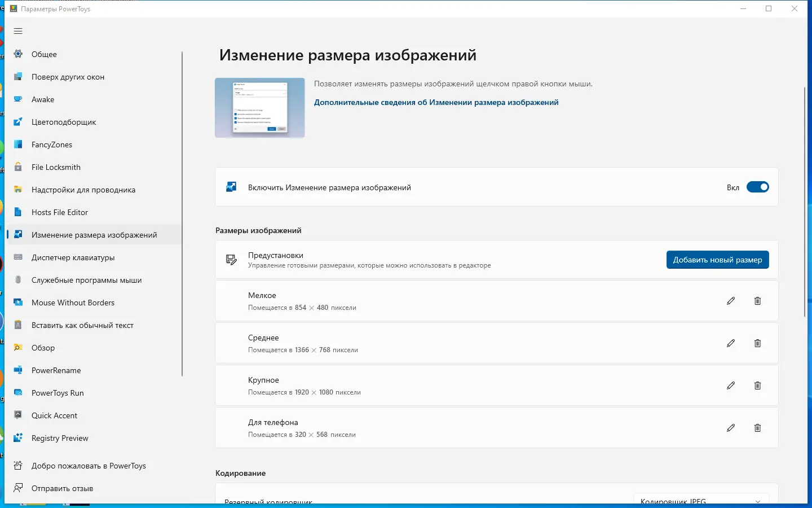This screenshot has height=508, width=812.
Task: Click the "Размеры изображений" section heading
Action: 258,230
